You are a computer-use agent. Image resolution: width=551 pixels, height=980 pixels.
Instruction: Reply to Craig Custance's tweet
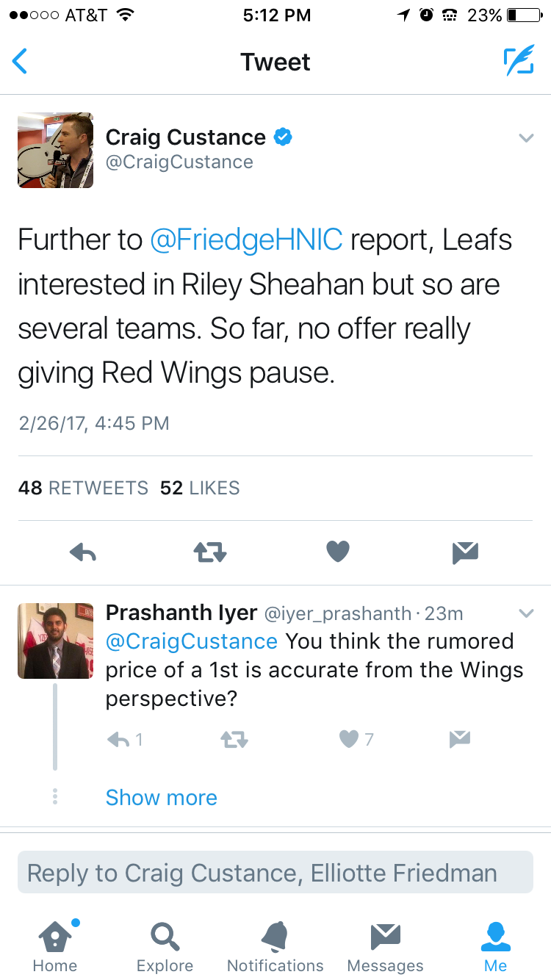click(83, 552)
